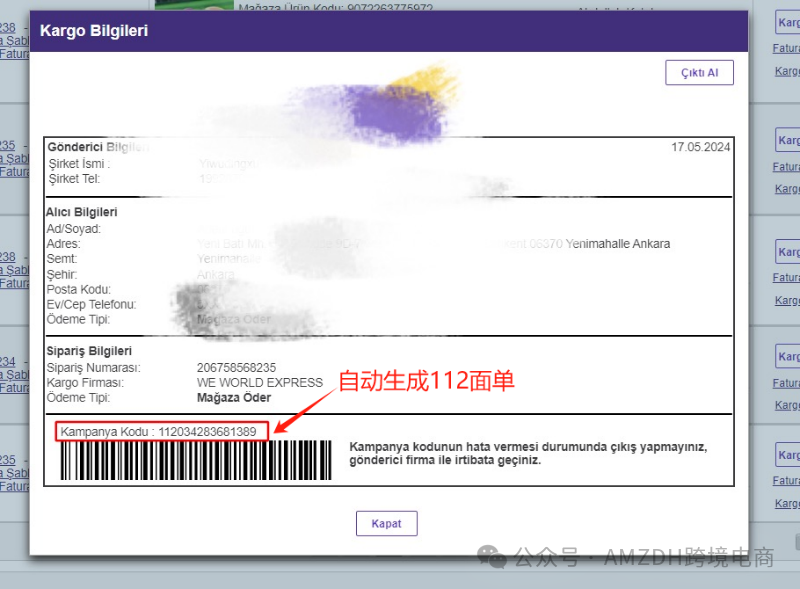Screen dimensions: 800x589
Task: Open the order link ending in 234
Action: pos(7,362)
